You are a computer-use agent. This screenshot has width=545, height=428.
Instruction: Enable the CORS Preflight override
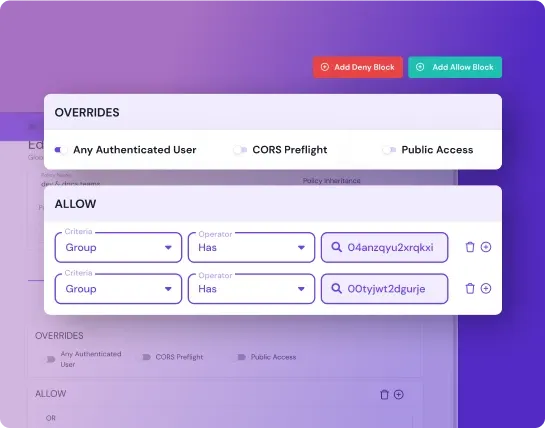(x=240, y=150)
